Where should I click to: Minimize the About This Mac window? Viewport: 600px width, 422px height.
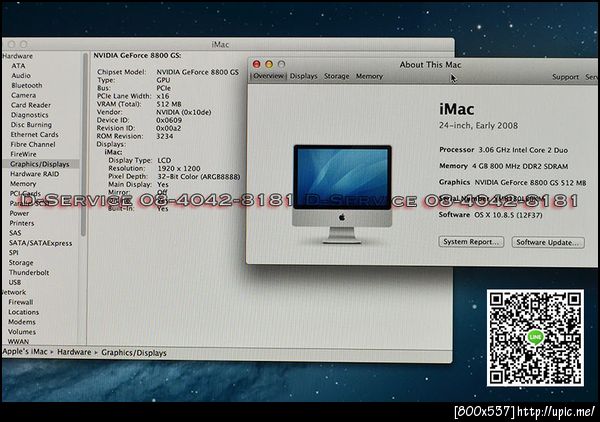(269, 64)
